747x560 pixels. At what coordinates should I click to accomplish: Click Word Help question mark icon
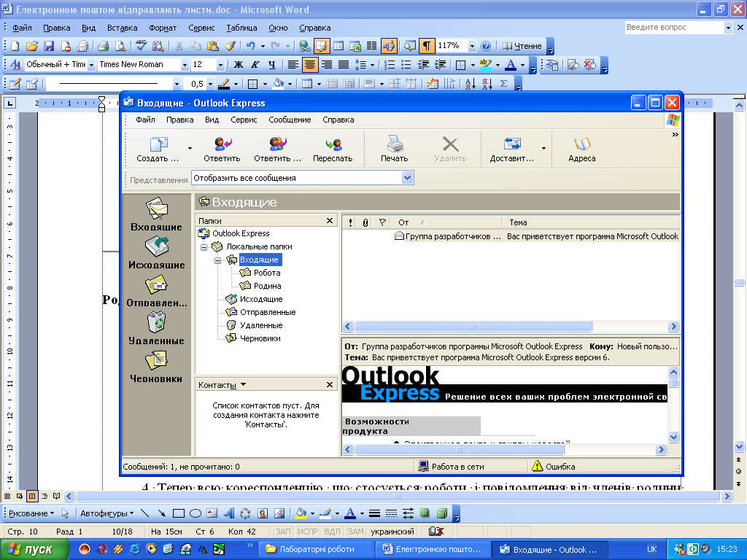pyautogui.click(x=485, y=46)
